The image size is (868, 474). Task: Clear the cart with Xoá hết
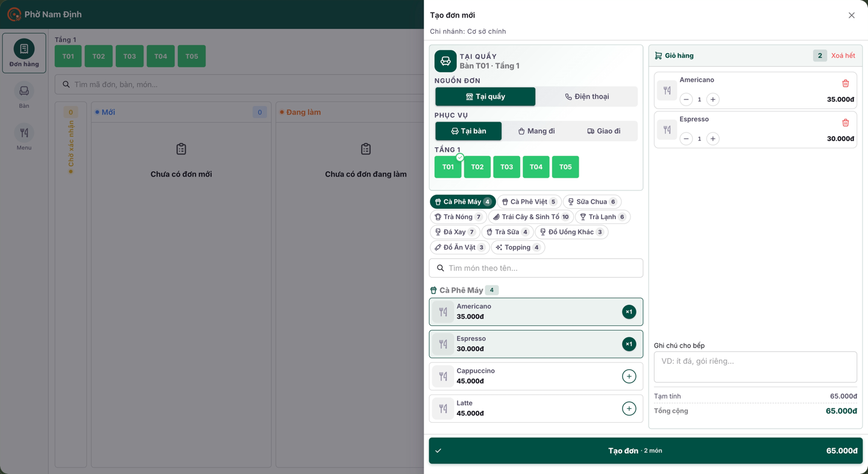pyautogui.click(x=843, y=55)
